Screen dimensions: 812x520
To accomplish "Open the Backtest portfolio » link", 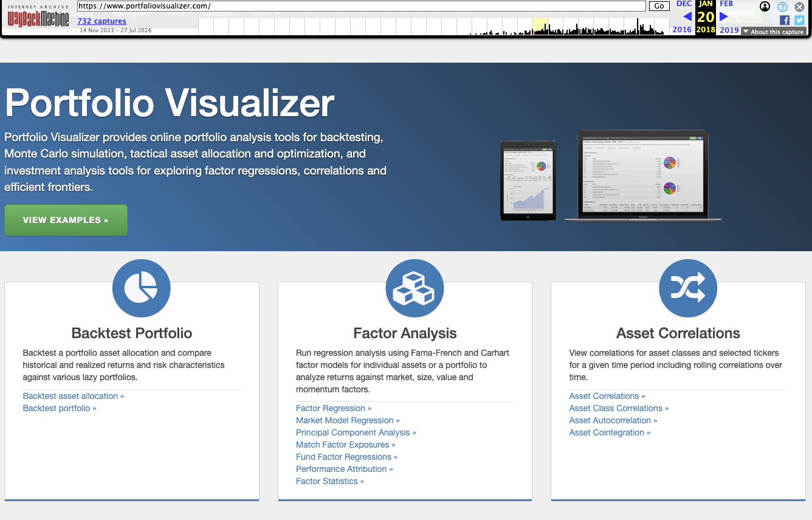I will click(60, 408).
